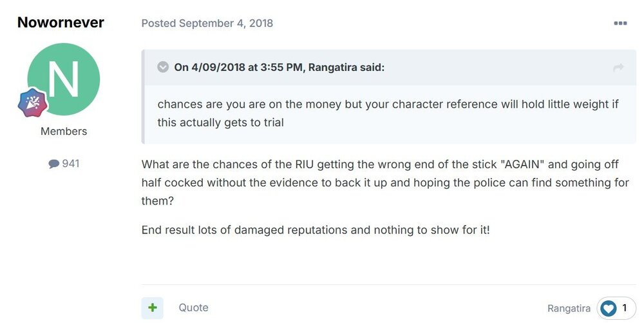Click the speech bubble post count icon
644x323 pixels.
53,164
